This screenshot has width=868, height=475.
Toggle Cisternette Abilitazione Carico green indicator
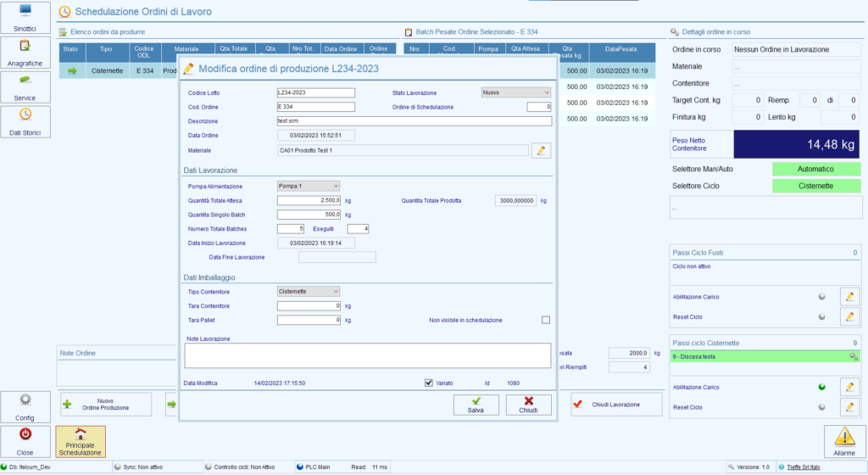821,387
